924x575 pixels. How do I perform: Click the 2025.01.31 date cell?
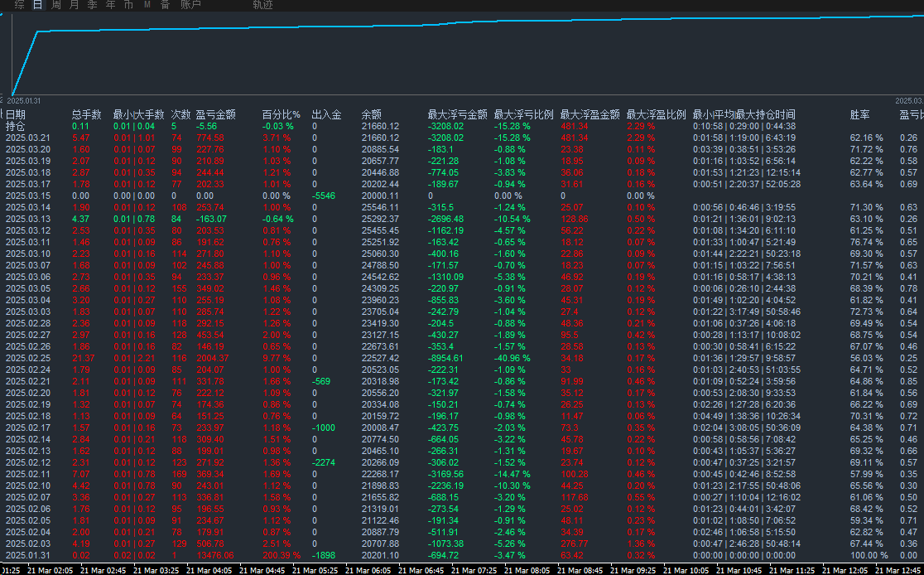click(27, 555)
